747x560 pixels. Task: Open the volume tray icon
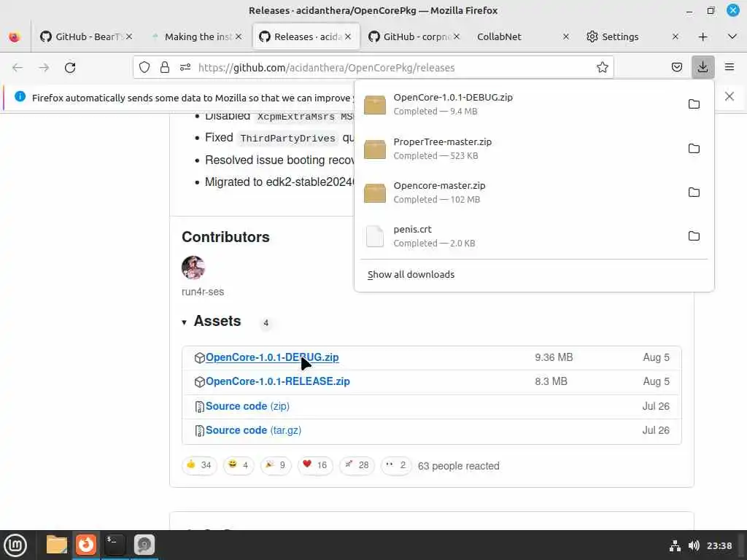(x=694, y=545)
